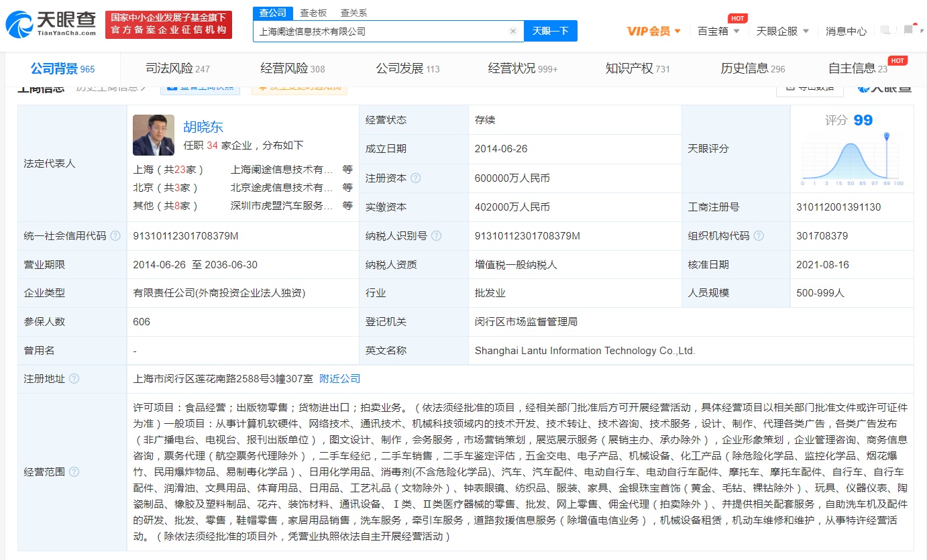Open 上海阑途信息技术有… company link
The height and width of the screenshot is (560, 927).
click(x=281, y=170)
